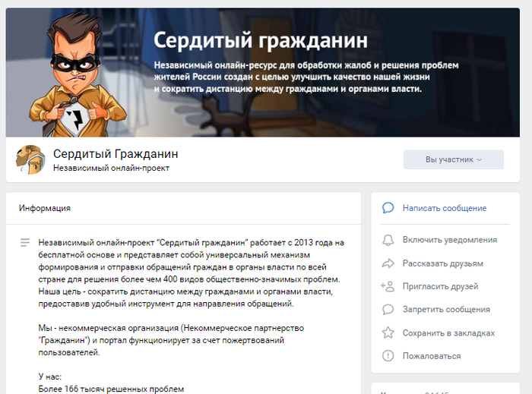The image size is (532, 394).
Task: Open the Вы участник dropdown button
Action: pyautogui.click(x=453, y=159)
